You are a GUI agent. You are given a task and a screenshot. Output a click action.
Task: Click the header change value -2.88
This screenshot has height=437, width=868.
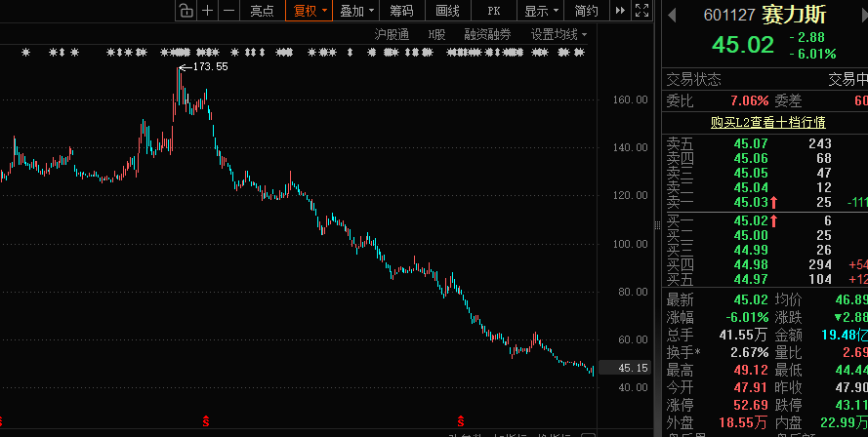point(807,37)
